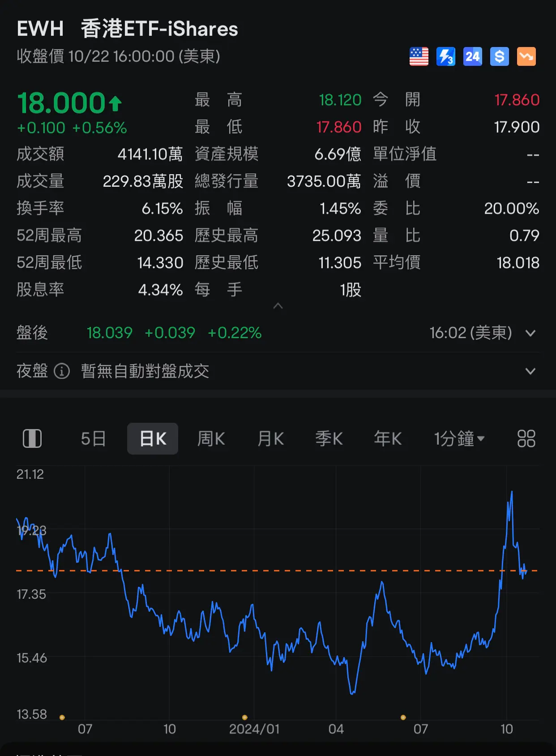Tap the 13.58 price axis label
556x756 pixels.
pos(31,714)
